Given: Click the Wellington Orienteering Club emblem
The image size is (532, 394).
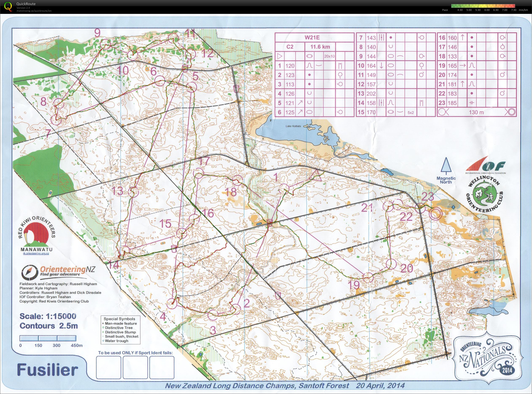Looking at the screenshot, I should coord(485,194).
